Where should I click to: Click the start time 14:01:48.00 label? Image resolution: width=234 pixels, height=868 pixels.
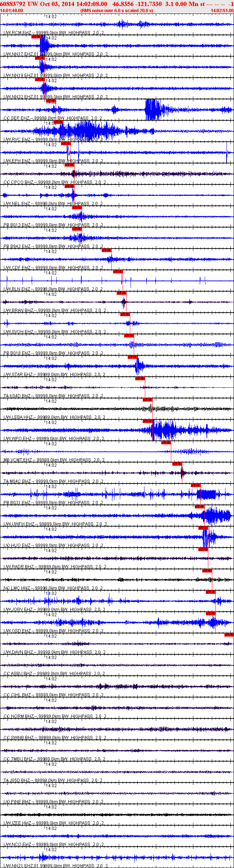point(12,10)
